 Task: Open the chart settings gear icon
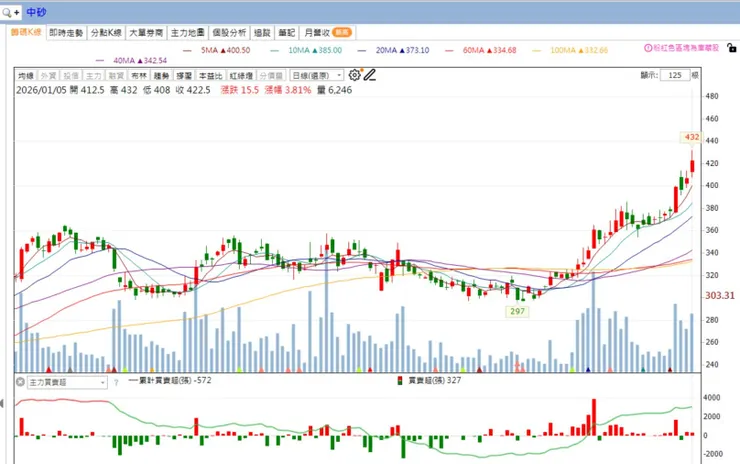[x=354, y=75]
